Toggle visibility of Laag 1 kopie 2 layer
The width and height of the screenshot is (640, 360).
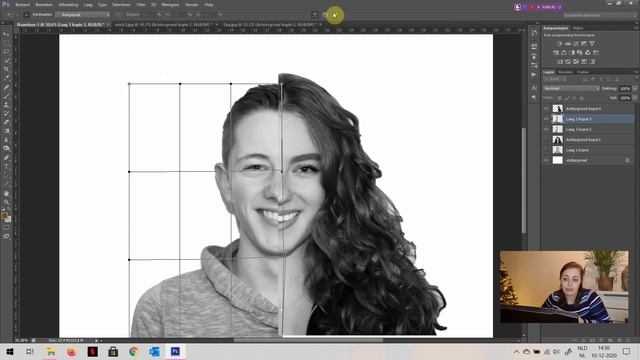point(546,129)
